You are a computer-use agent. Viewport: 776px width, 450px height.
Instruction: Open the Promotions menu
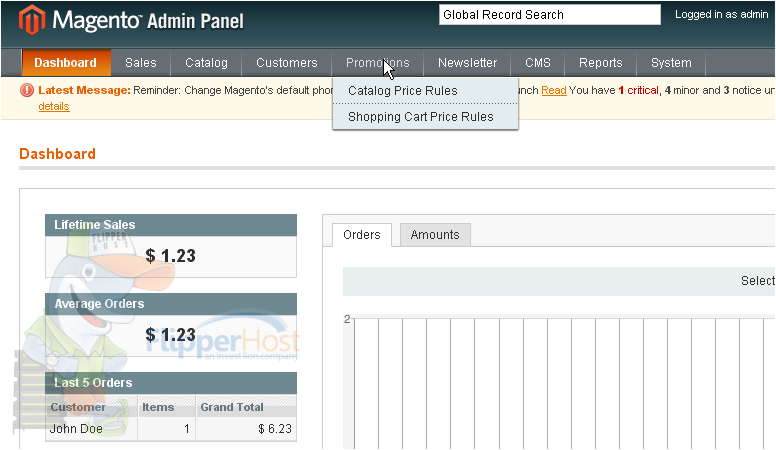coord(378,63)
